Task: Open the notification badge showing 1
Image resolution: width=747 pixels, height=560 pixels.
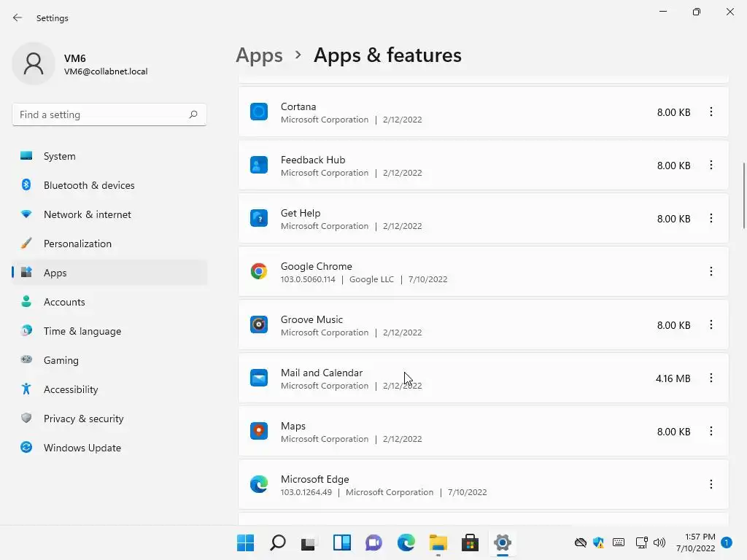Action: coord(727,542)
